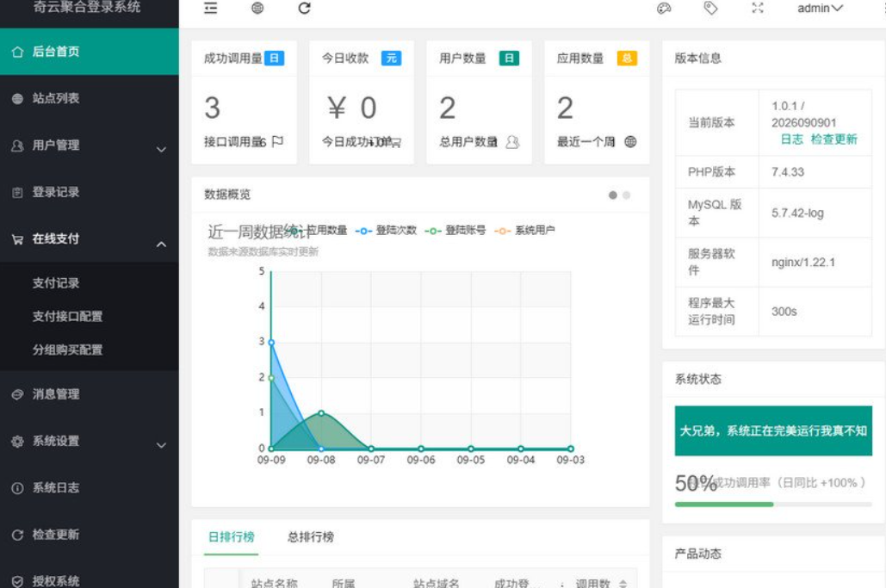Switch to the 总排行榜 tab

(x=310, y=536)
